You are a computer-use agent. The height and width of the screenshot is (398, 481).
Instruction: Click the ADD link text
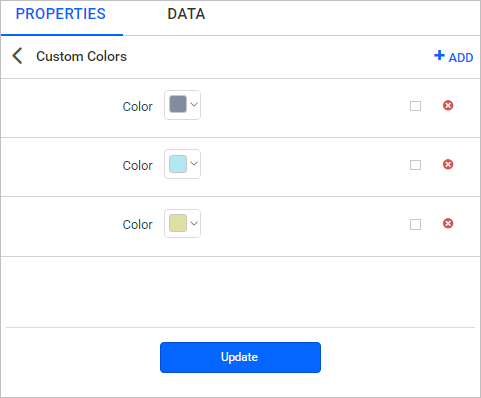[461, 58]
